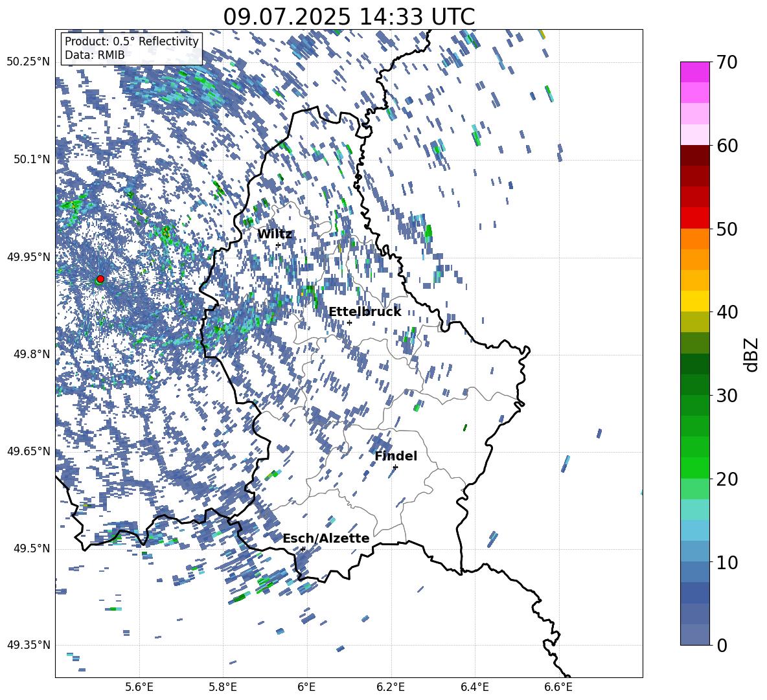Click the 'Product: 0.5° Reflectivity' text
The width and height of the screenshot is (767, 700).
[x=132, y=41]
